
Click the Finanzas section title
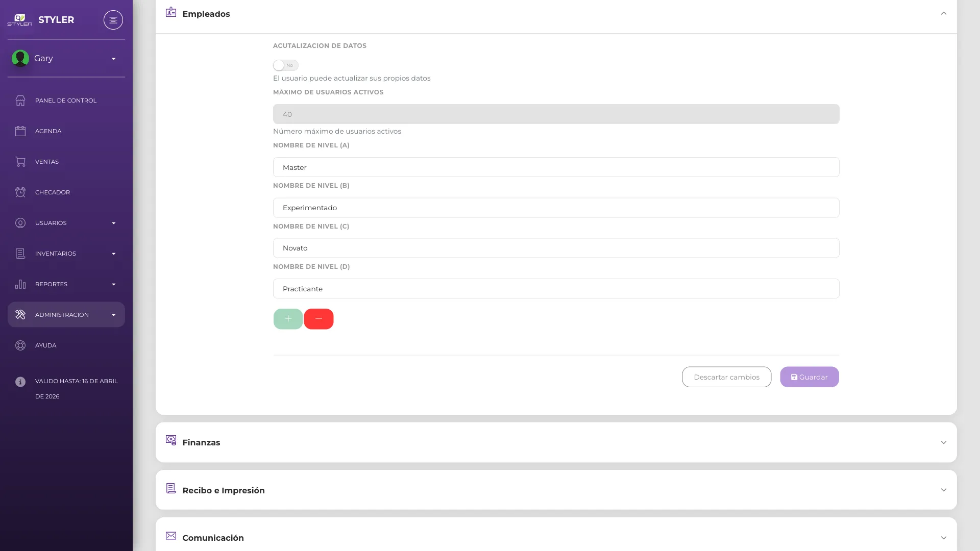201,442
